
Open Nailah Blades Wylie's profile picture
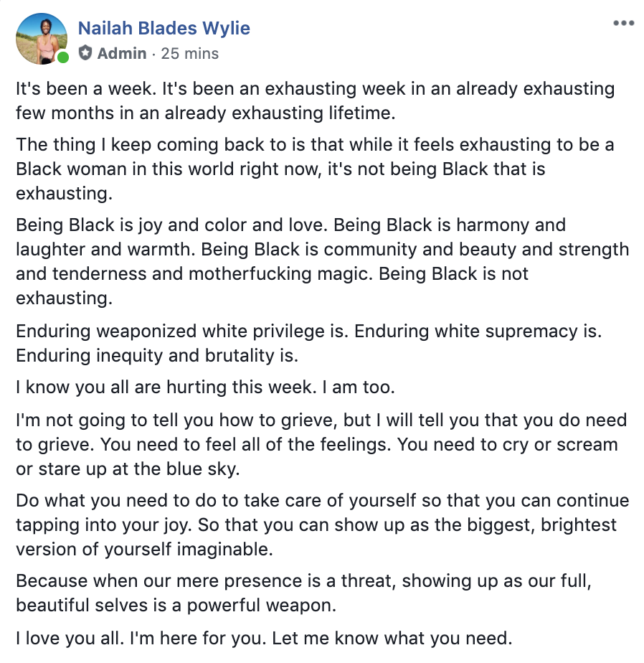42,39
